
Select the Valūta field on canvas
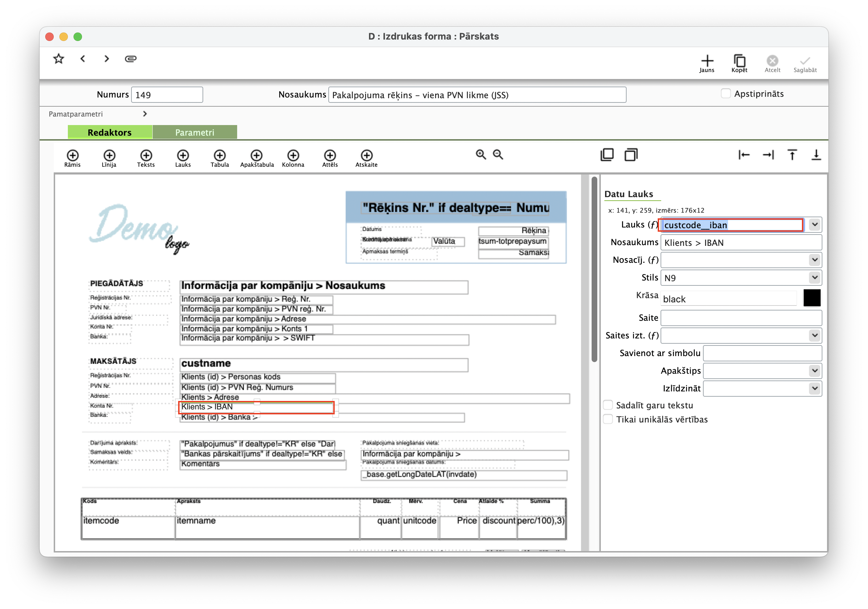[x=448, y=241]
